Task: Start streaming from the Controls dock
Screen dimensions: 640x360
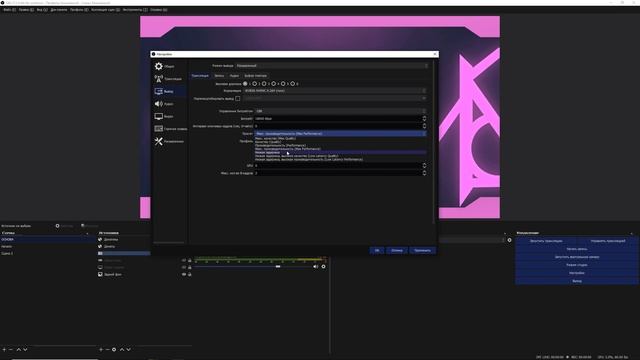Action: pos(546,241)
